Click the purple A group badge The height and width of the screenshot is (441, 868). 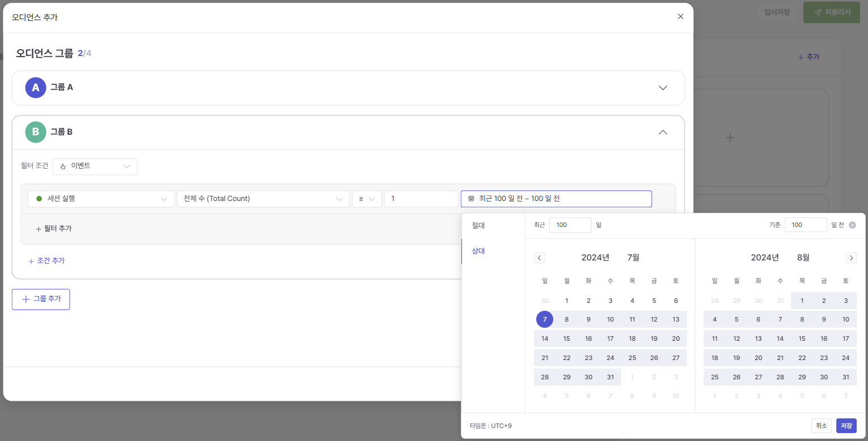35,88
